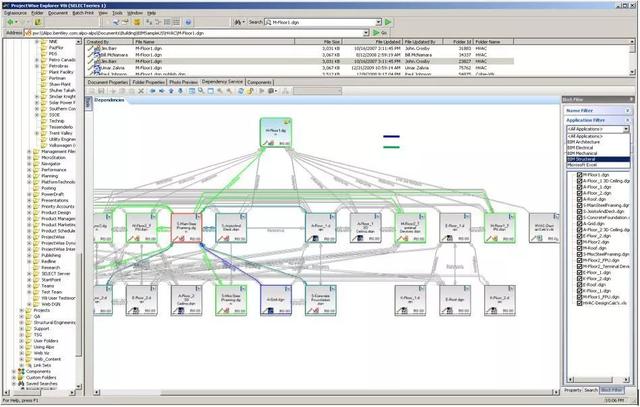Click the delete X icon in dependency toolbar
The width and height of the screenshot is (640, 407).
coord(141,91)
